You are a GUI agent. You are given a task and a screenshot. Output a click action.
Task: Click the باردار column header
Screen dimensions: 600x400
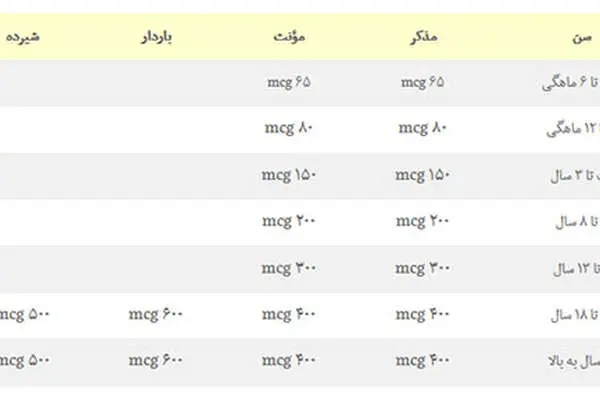(157, 38)
